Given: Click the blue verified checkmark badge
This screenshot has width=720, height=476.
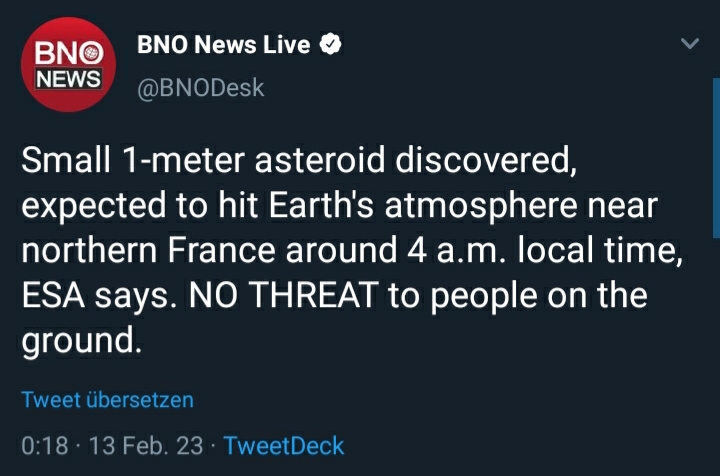Looking at the screenshot, I should coord(330,45).
